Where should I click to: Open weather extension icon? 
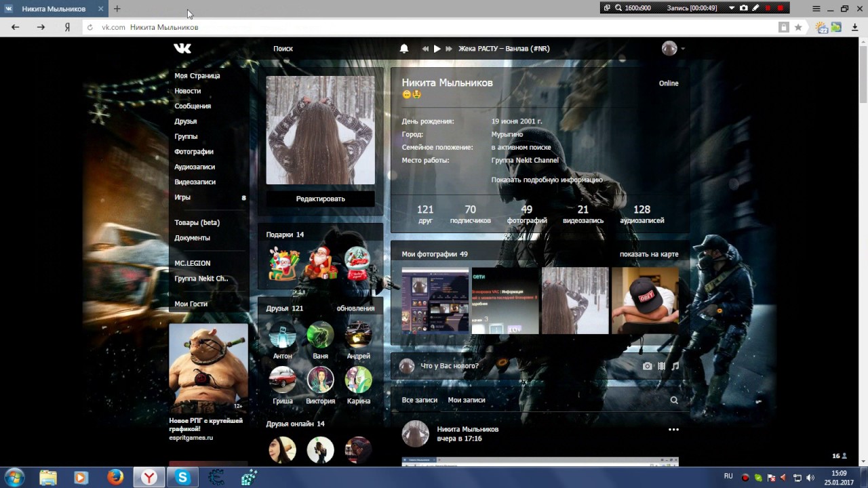[822, 27]
